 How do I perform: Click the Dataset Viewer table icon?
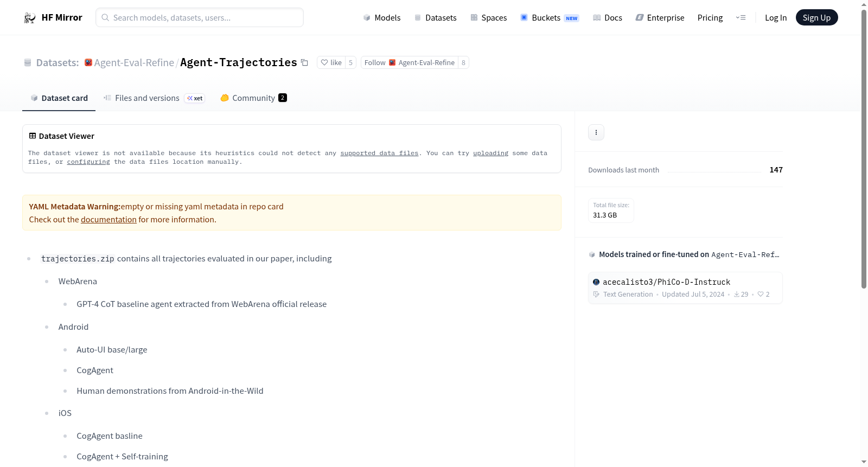[x=33, y=136]
